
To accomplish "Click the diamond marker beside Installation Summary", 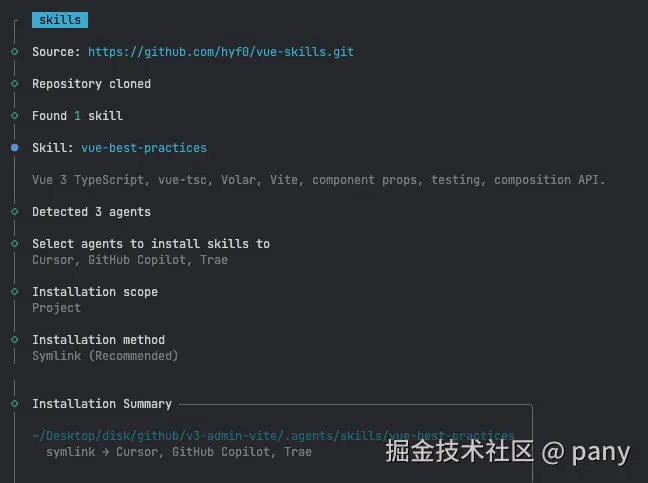I will click(x=14, y=404).
